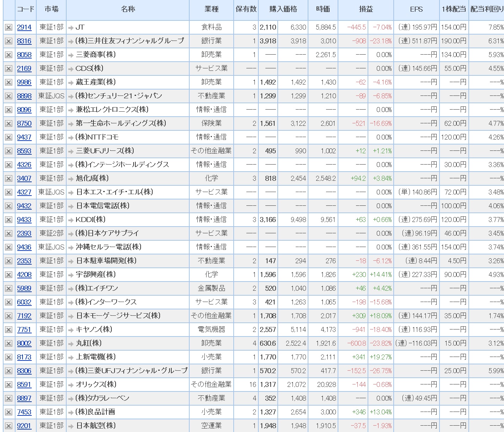This screenshot has width=504, height=432.
Task: Click the arrow icon beside 日本電信電話(株)
Action: point(71,206)
